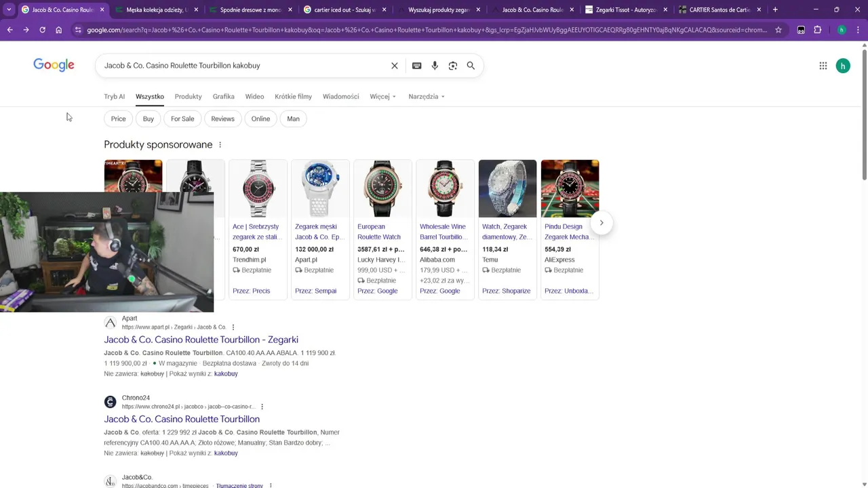Open the Google apps grid
The image size is (868, 488).
pos(823,66)
